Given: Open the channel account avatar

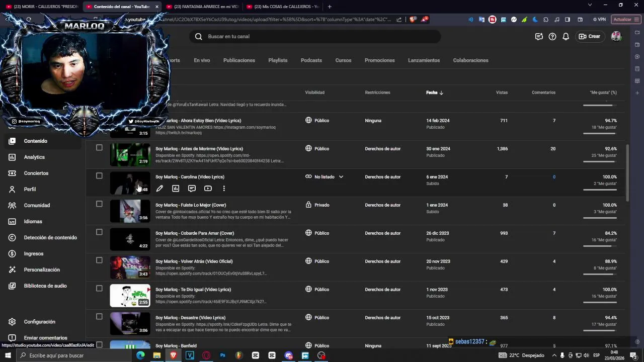Looking at the screenshot, I should point(616,36).
